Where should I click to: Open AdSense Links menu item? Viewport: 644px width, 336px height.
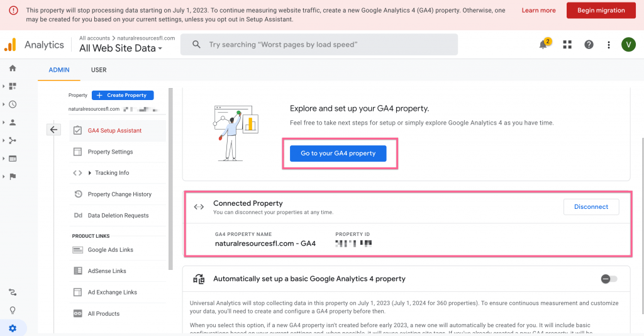tap(118, 271)
